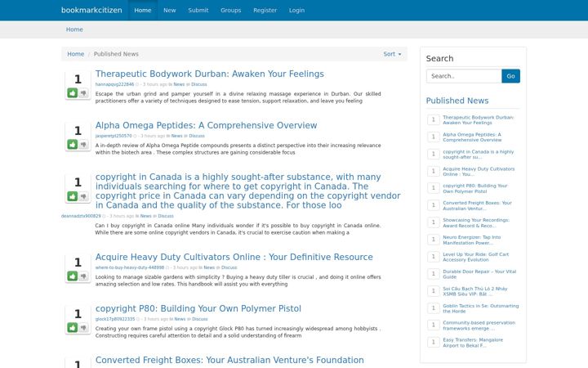Click Discuss under copyright P80 post
Screen dimensions: 588x368
point(200,319)
